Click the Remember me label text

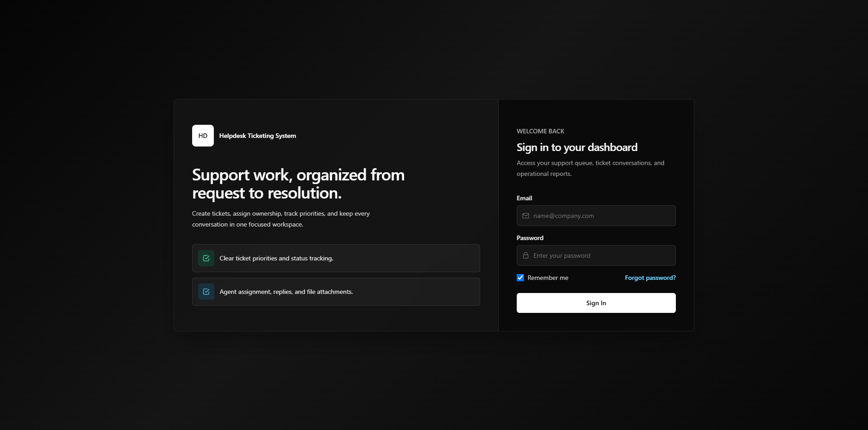click(548, 278)
